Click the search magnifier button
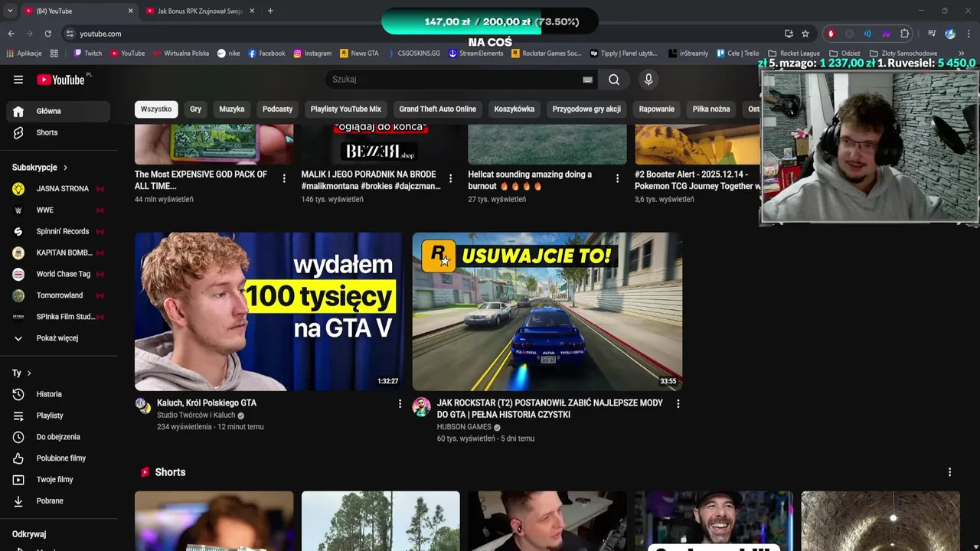This screenshot has height=551, width=980. click(614, 80)
